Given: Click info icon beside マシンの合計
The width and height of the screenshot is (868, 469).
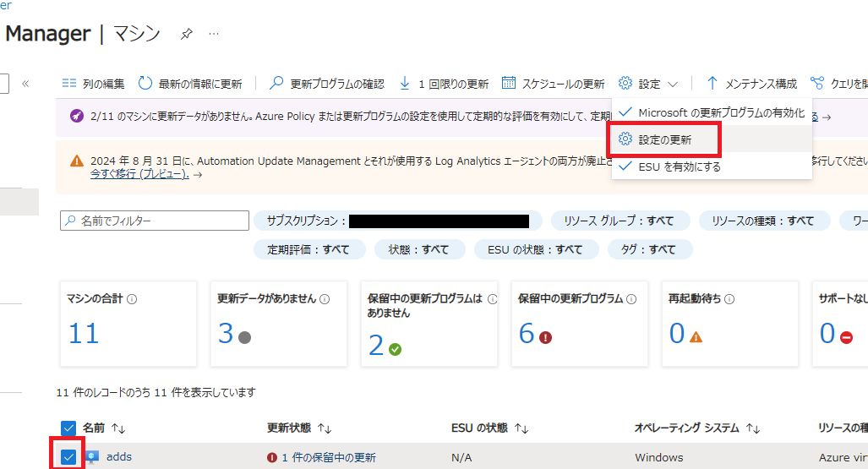Looking at the screenshot, I should click(132, 299).
